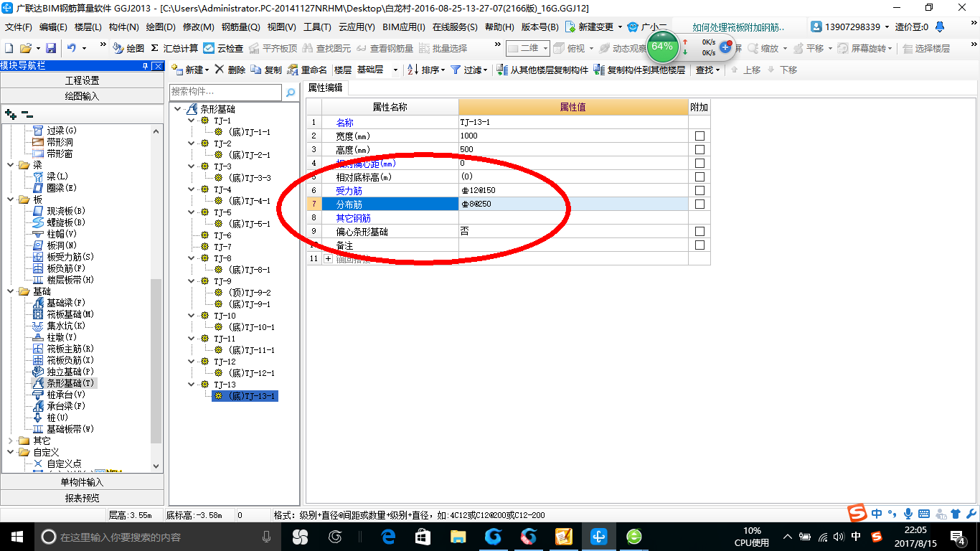
Task: Start 云检查 cloud check
Action: click(x=224, y=48)
